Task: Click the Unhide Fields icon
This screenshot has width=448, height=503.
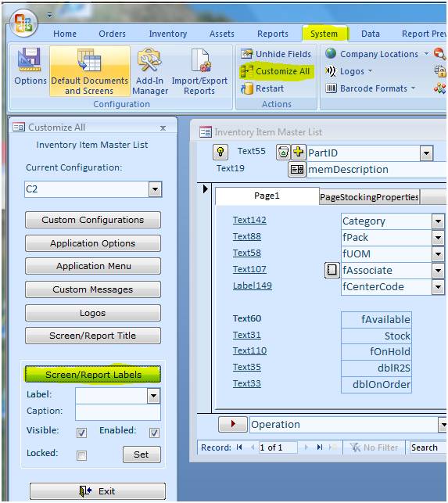Action: pyautogui.click(x=246, y=53)
